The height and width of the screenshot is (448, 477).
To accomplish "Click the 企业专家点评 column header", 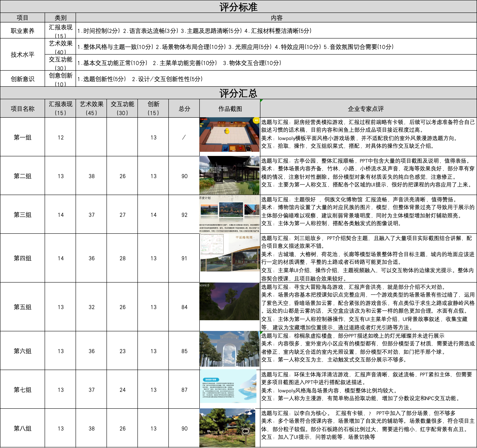I will coord(369,108).
